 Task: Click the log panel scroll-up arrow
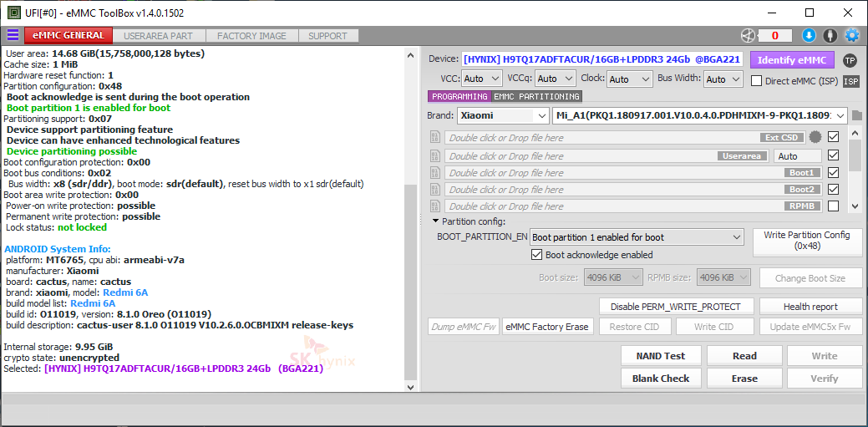(x=409, y=55)
